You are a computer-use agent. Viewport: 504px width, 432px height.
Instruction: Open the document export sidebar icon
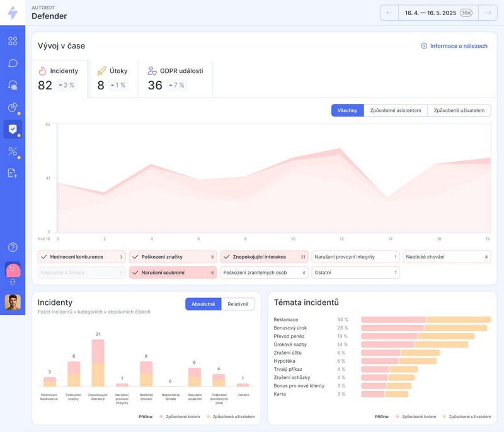coord(13,173)
